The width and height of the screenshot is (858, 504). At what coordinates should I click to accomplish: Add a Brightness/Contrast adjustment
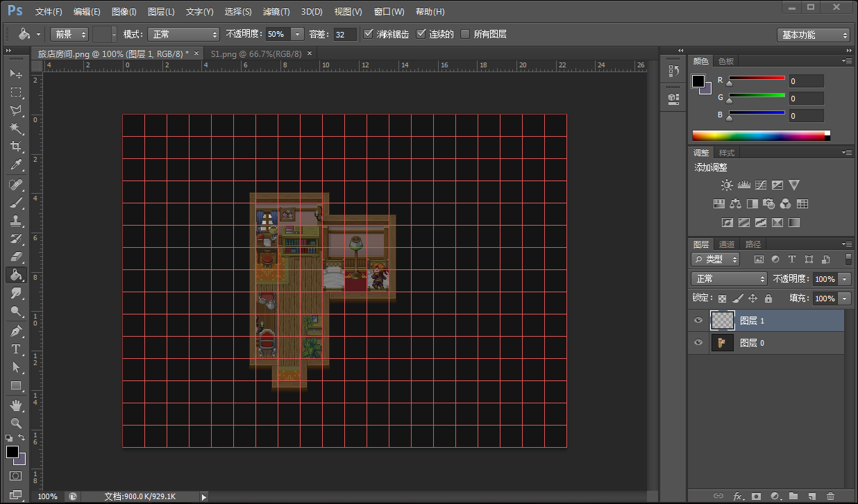[x=727, y=185]
